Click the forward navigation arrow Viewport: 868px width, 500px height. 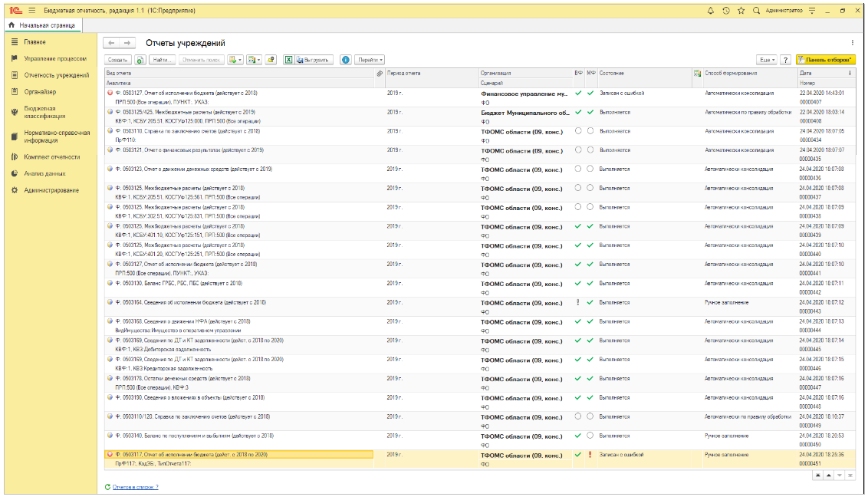pos(127,43)
